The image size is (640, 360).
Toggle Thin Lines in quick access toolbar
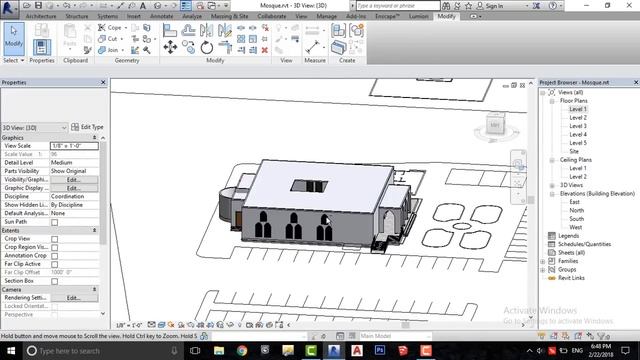coord(186,6)
